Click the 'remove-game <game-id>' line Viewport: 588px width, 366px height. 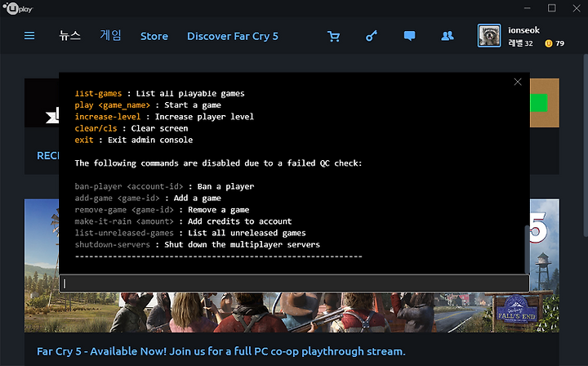pos(162,210)
